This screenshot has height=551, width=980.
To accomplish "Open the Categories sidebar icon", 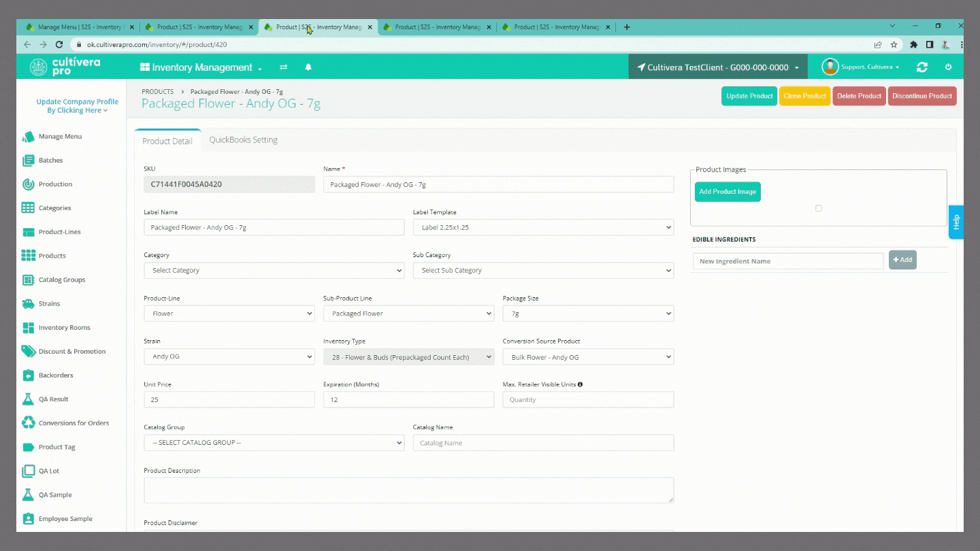I will tap(28, 208).
